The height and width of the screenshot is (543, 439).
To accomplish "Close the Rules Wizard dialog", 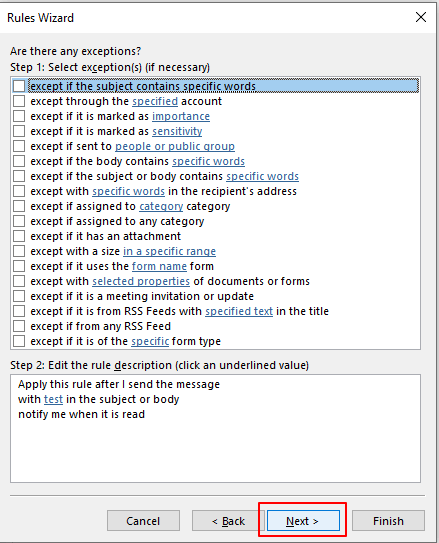I will [x=421, y=17].
